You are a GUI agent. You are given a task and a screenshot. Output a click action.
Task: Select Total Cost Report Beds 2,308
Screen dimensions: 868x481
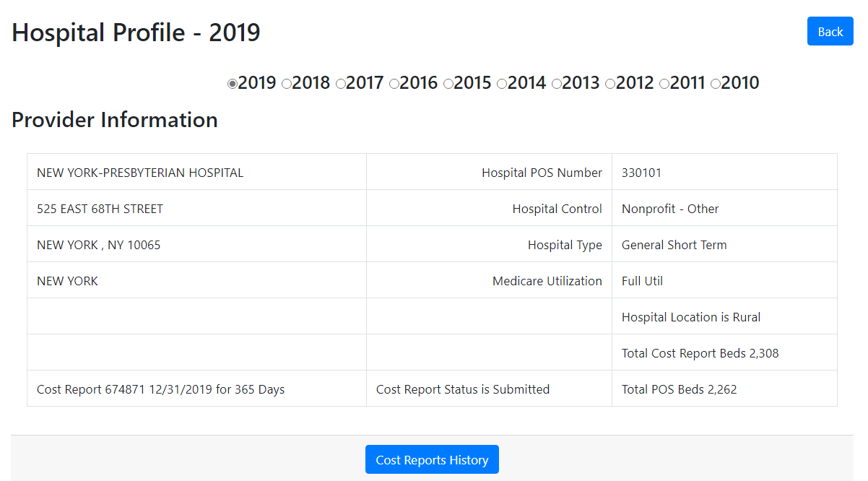(700, 353)
